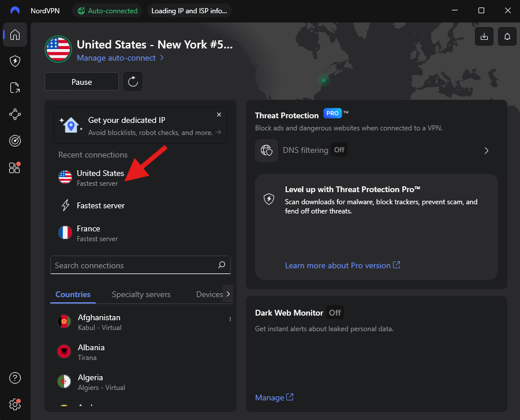Select the Dark Web Monitor sidebar icon
The width and height of the screenshot is (520, 420).
coord(14,140)
